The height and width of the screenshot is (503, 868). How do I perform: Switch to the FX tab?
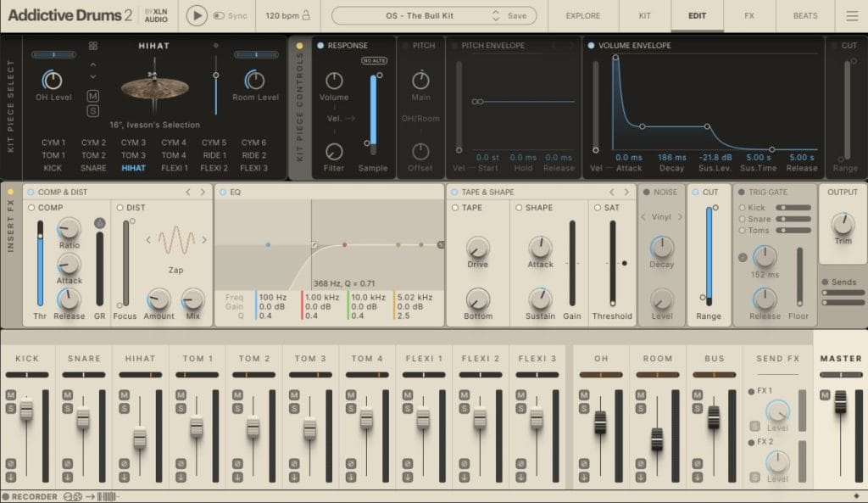(x=749, y=15)
